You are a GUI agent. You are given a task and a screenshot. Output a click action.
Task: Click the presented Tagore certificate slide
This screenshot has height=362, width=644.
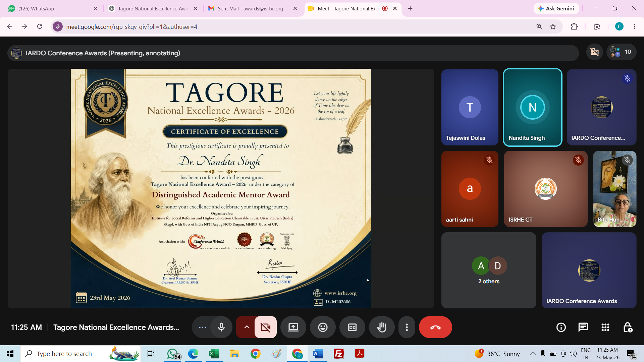click(x=221, y=188)
